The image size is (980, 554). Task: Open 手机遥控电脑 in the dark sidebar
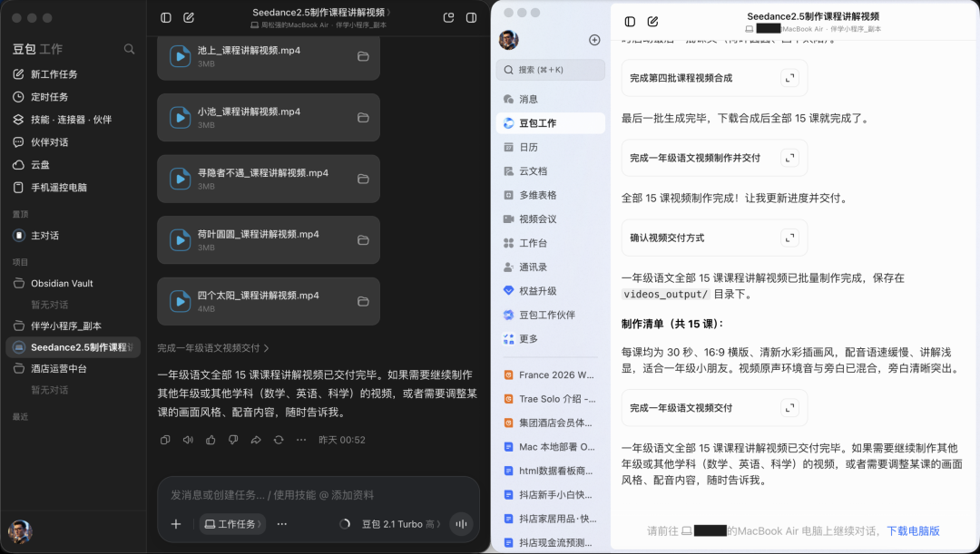[x=73, y=188]
